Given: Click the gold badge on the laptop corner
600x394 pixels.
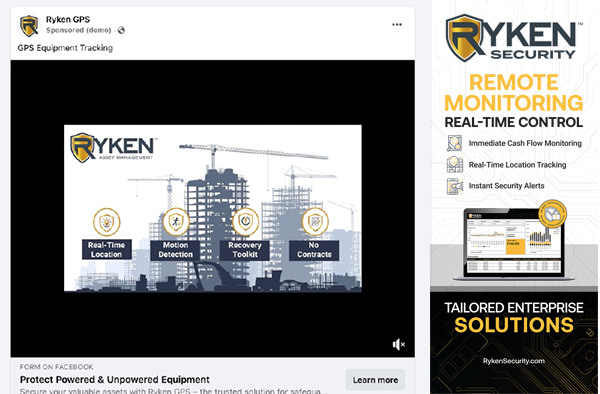Looking at the screenshot, I should (552, 214).
